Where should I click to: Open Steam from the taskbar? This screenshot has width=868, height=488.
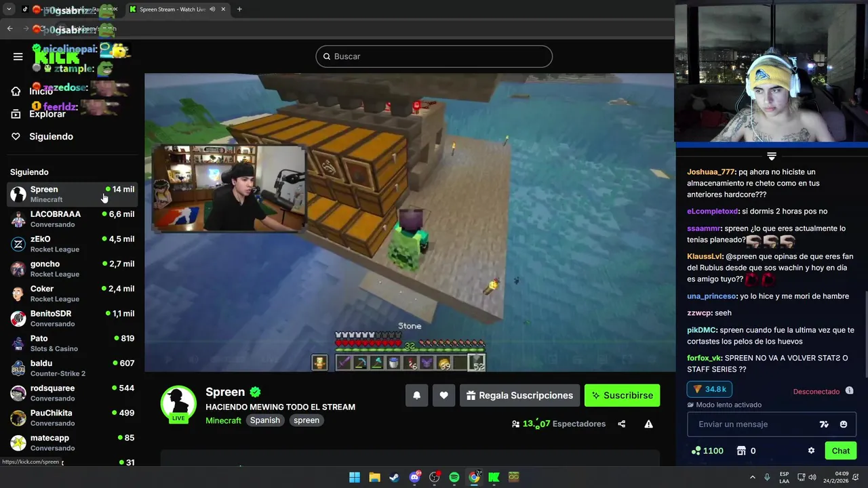tap(394, 477)
